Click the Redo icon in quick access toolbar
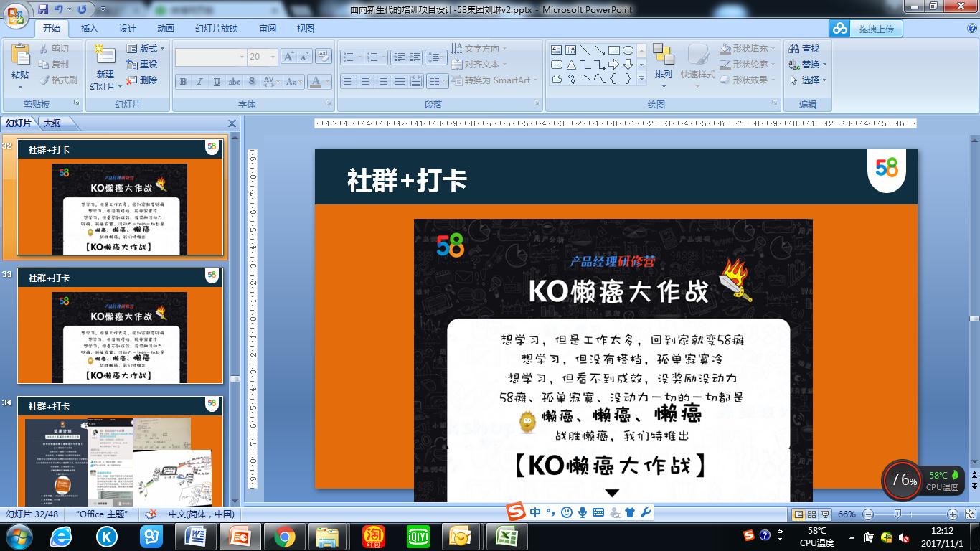 (81, 9)
